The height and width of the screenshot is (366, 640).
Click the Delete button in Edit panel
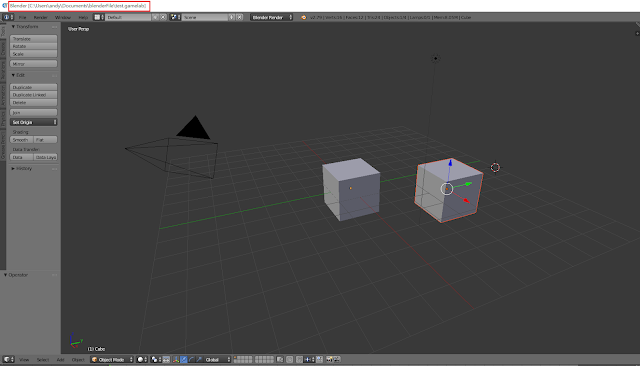coord(33,102)
